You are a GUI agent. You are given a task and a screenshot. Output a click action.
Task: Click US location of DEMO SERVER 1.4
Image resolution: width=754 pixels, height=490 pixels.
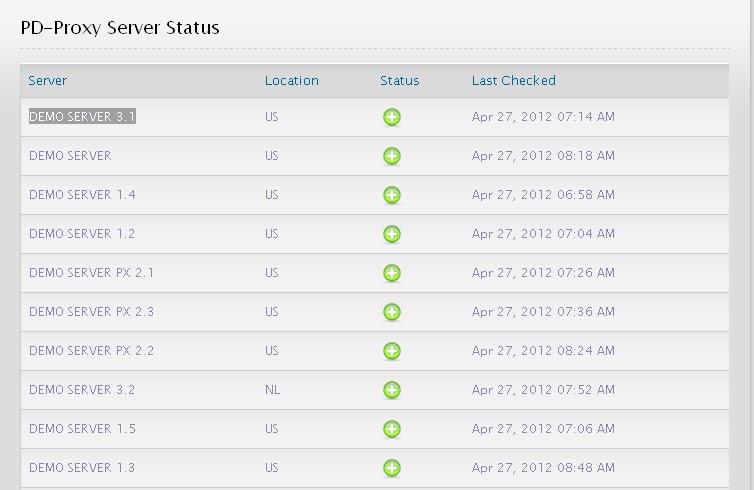click(272, 194)
